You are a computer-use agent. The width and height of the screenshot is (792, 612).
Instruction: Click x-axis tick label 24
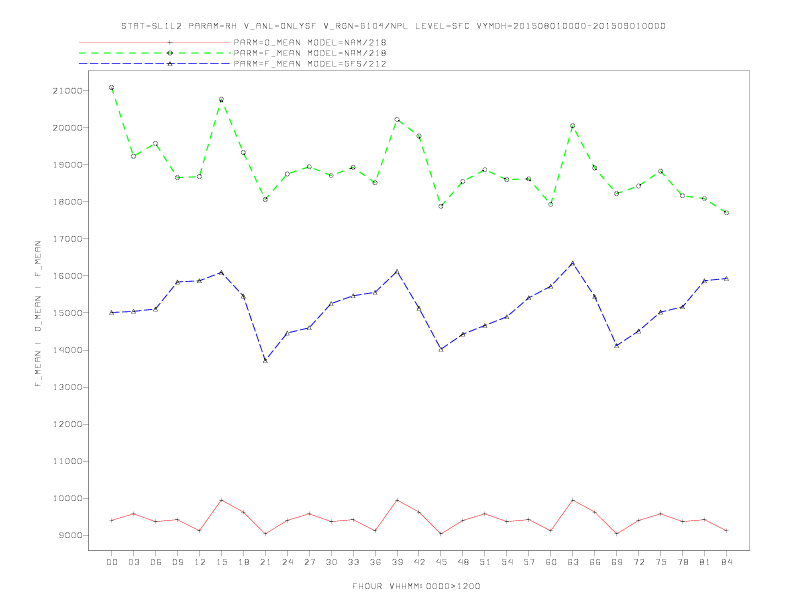pyautogui.click(x=287, y=562)
